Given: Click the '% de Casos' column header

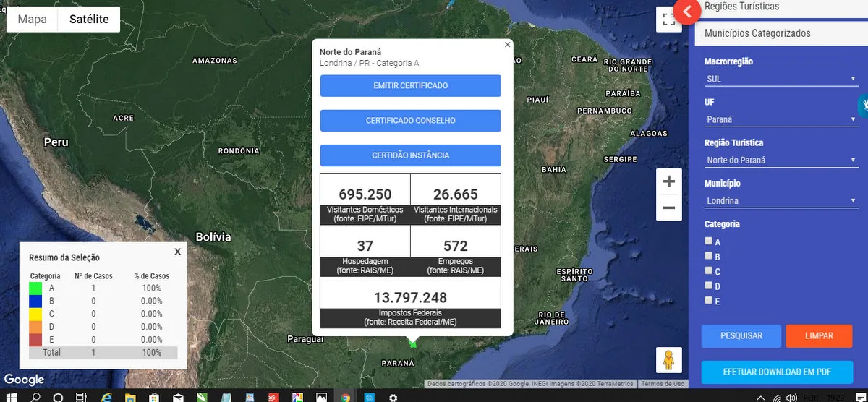Looking at the screenshot, I should point(152,276).
